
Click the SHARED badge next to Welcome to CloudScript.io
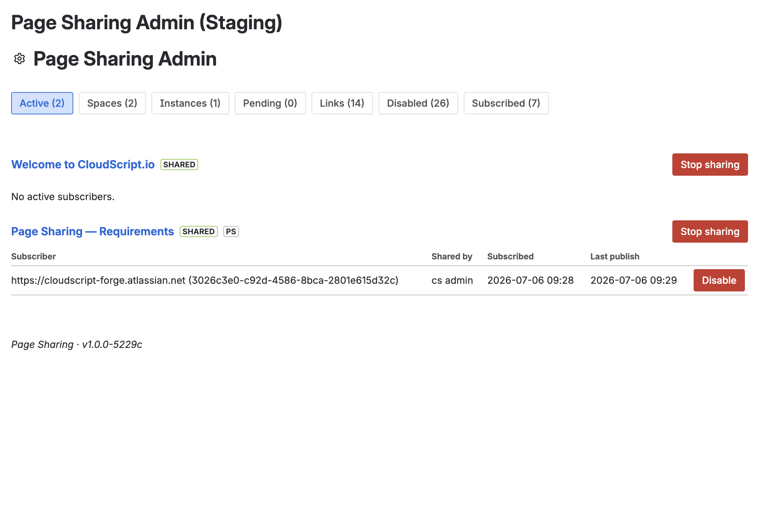[x=179, y=165]
